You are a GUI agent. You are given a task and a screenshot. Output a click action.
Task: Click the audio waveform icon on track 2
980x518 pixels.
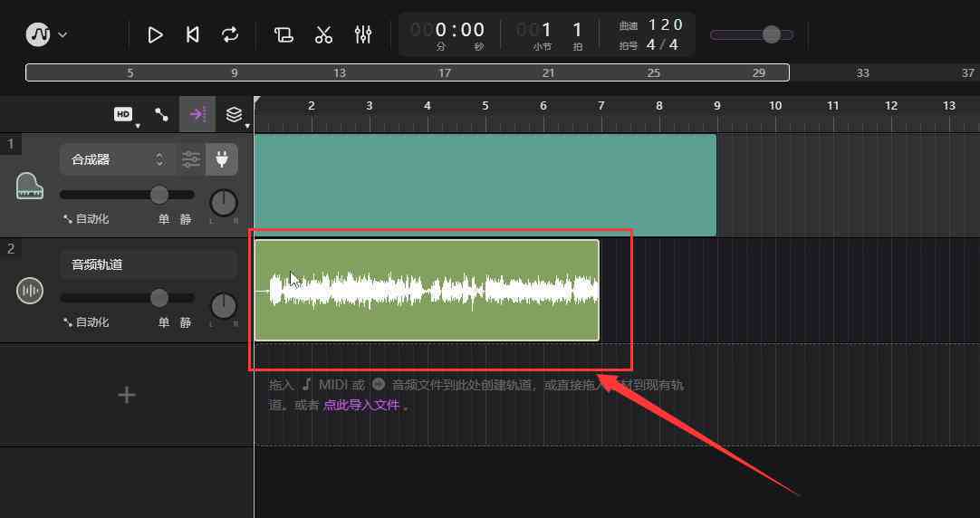point(29,291)
